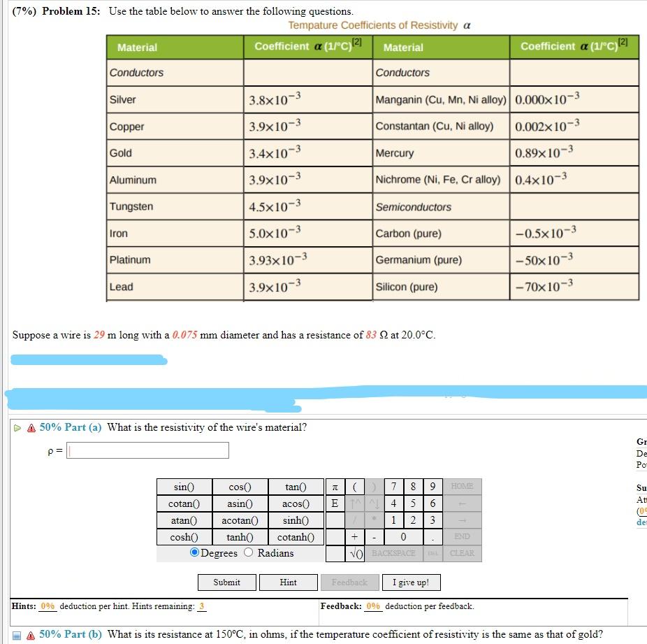Click the square root √() key

click(x=356, y=553)
